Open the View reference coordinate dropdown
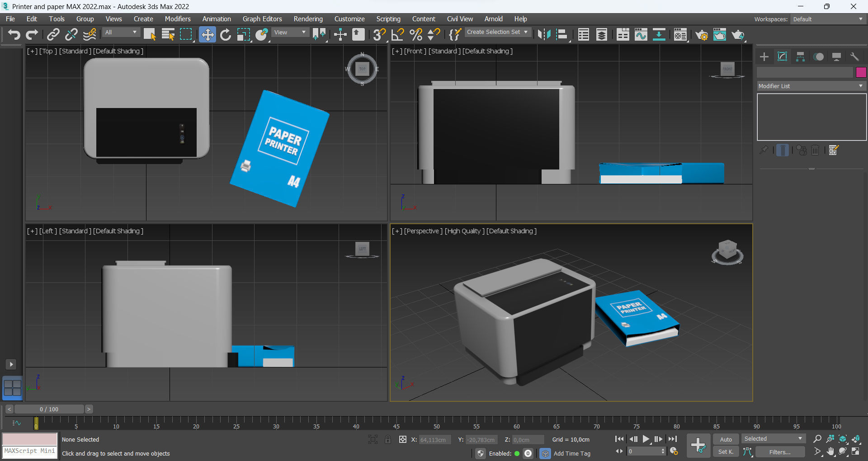This screenshot has height=461, width=868. pyautogui.click(x=290, y=32)
